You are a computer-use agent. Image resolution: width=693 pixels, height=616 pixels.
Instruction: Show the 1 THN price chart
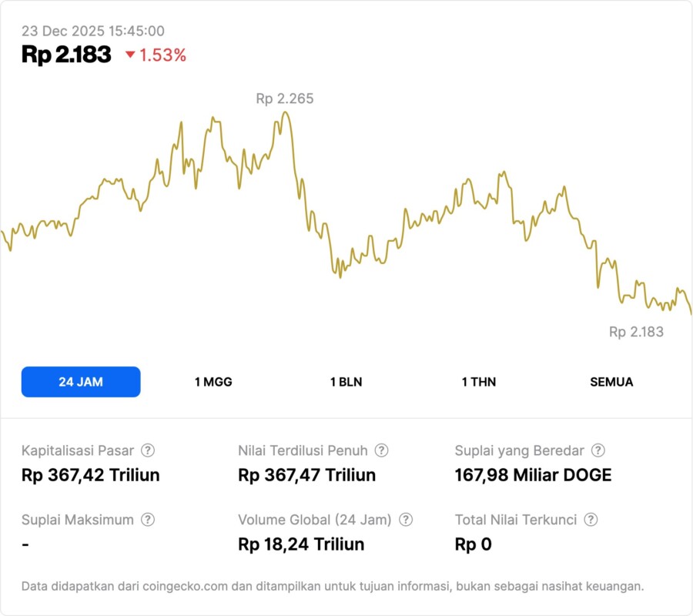479,382
